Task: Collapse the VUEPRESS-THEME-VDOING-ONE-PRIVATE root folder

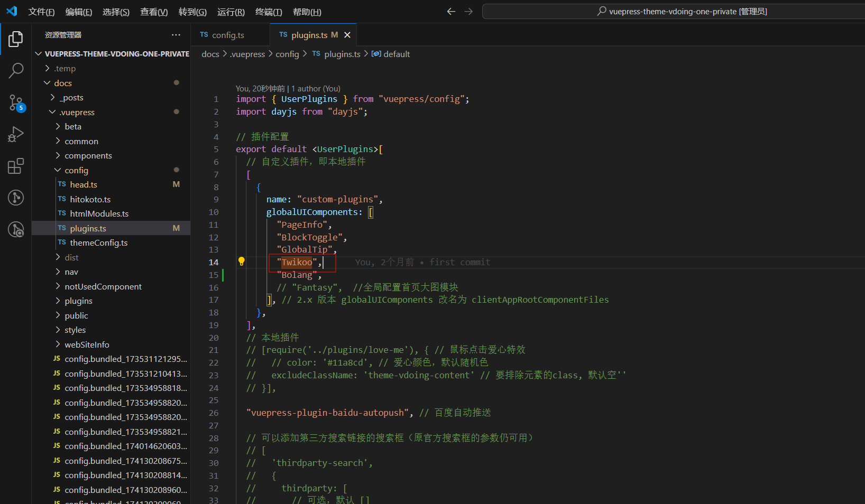Action: (x=111, y=54)
